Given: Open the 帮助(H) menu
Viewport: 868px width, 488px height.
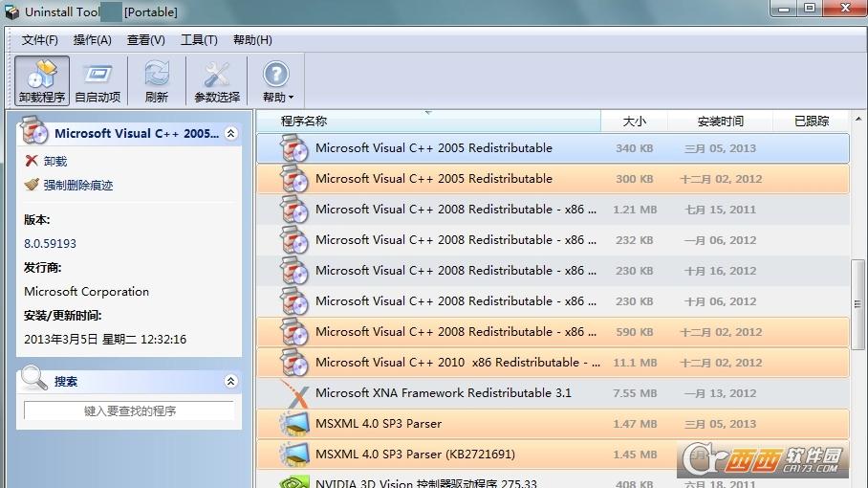Looking at the screenshot, I should (x=252, y=40).
